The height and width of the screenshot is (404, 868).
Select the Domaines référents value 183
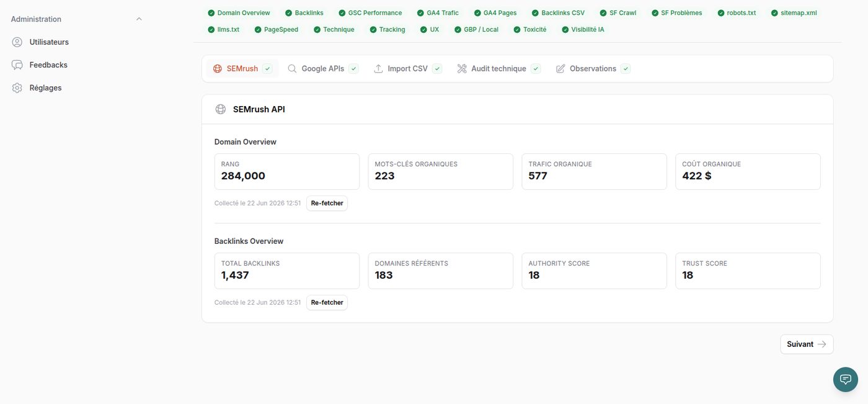click(x=384, y=276)
